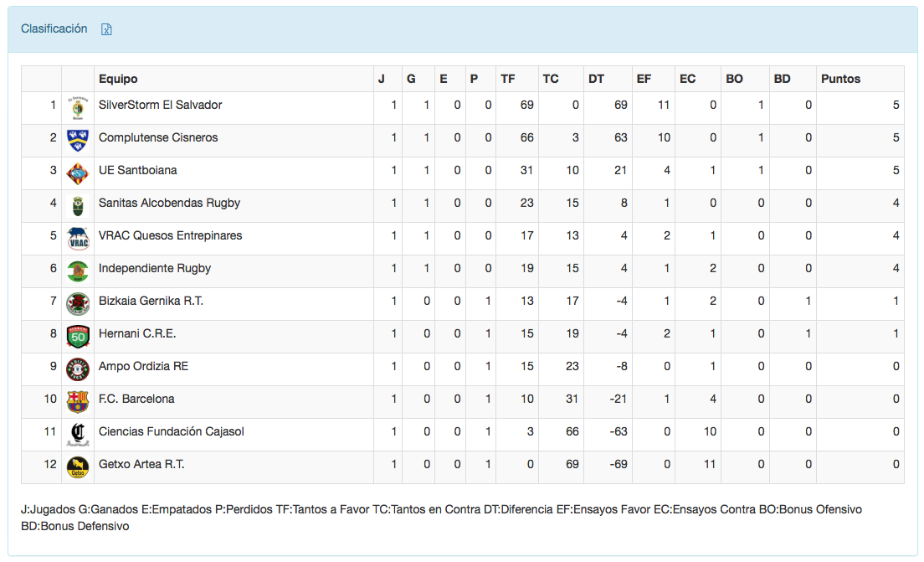The height and width of the screenshot is (562, 924).
Task: Click the VRAC Quesos Entrepinares logo
Action: pos(78,239)
